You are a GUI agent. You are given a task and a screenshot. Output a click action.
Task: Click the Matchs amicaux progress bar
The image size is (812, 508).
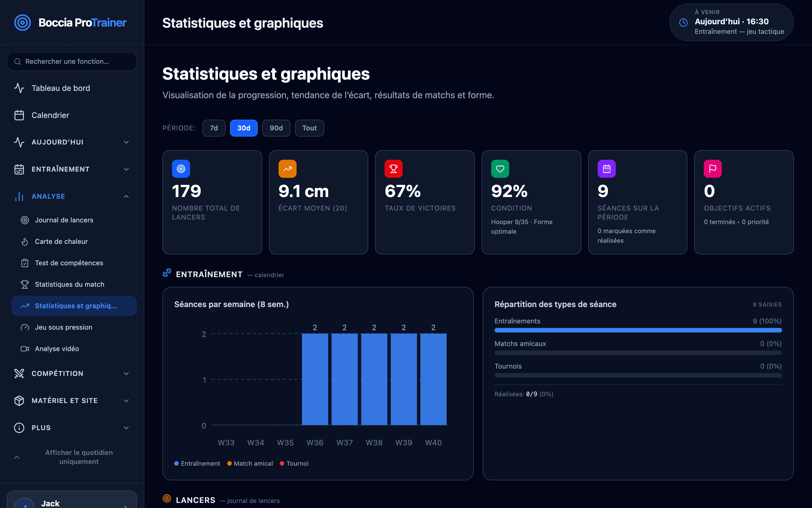click(638, 353)
